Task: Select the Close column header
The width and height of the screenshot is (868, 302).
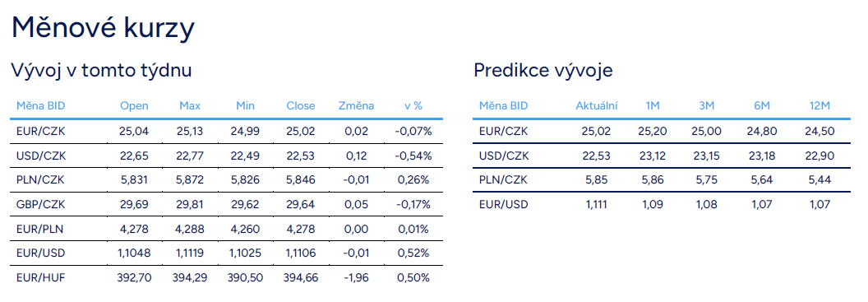Action: click(x=301, y=106)
